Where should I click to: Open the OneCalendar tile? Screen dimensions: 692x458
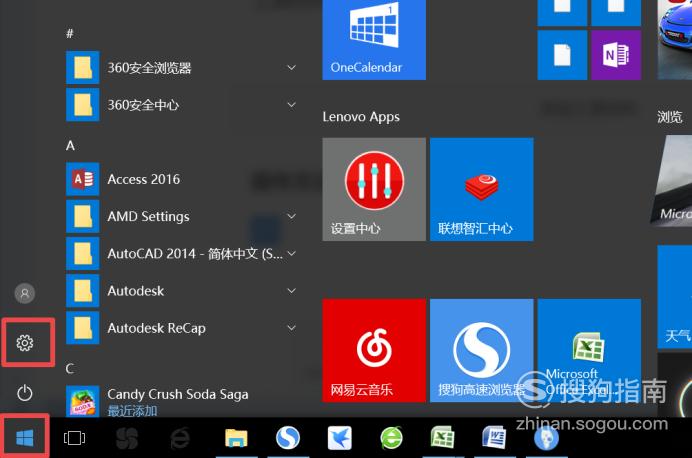pos(374,40)
